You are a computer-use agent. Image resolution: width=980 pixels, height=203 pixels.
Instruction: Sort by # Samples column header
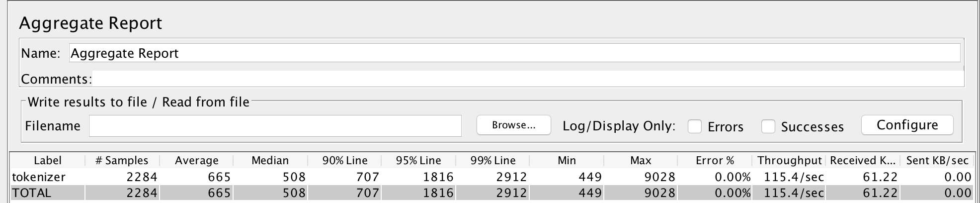tap(122, 160)
